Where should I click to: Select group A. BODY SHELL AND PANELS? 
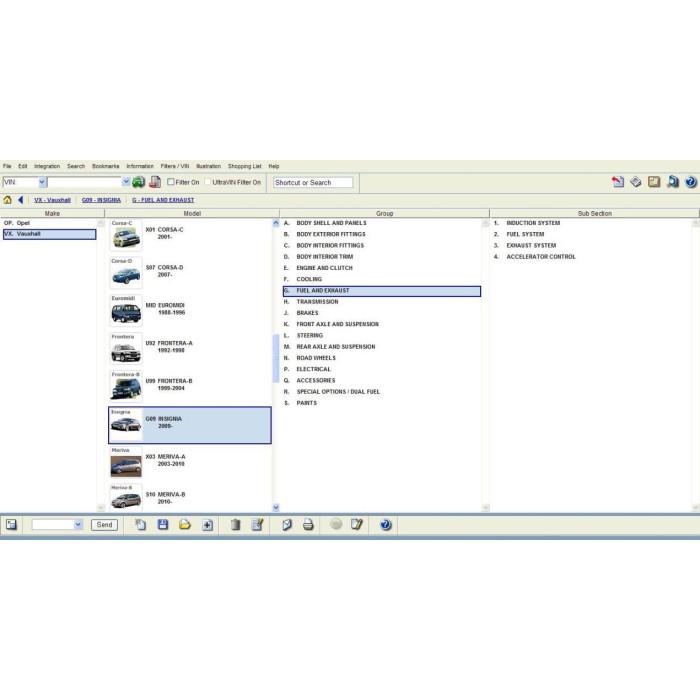click(382, 223)
